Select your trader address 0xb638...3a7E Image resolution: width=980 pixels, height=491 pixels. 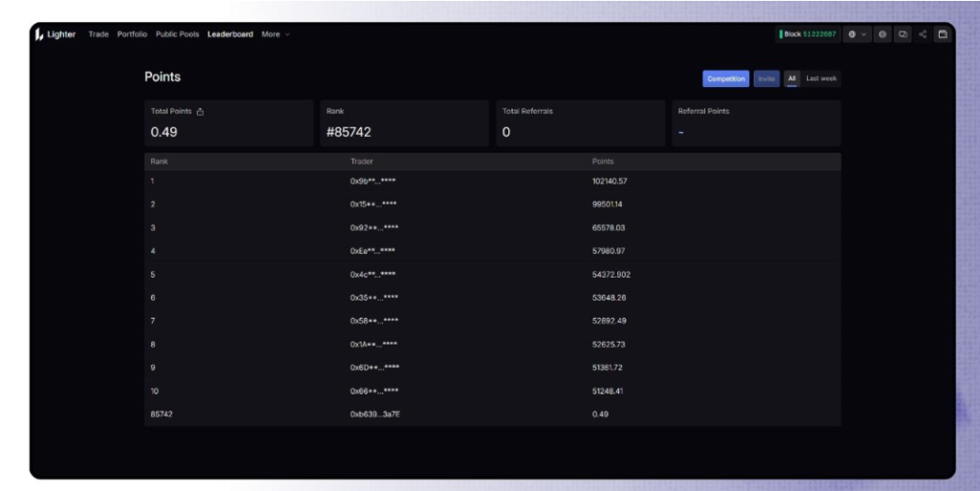tap(374, 414)
